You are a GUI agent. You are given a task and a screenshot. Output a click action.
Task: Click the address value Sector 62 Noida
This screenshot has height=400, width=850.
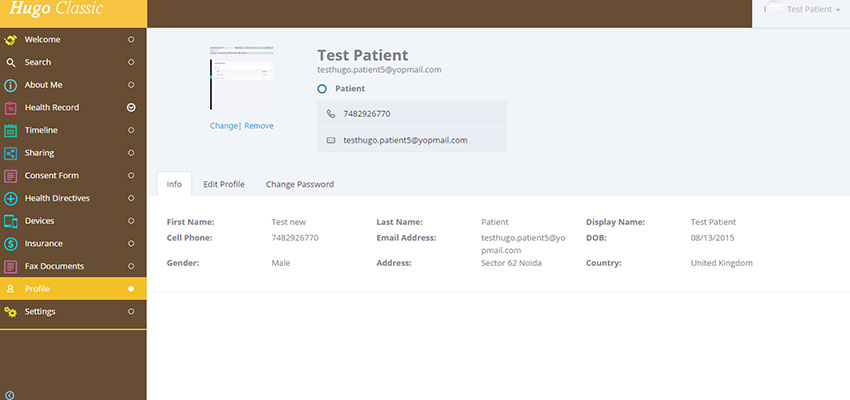pyautogui.click(x=511, y=263)
